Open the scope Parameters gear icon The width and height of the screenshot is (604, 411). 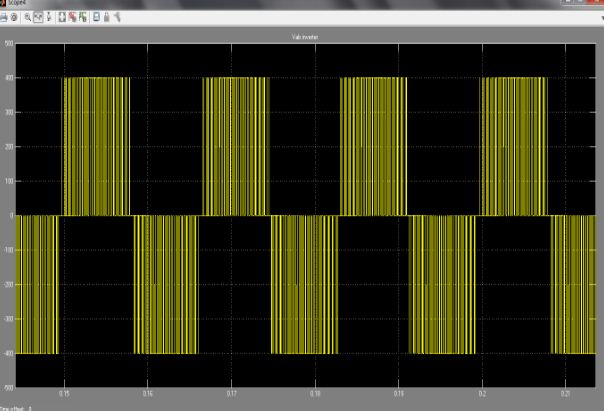14,17
